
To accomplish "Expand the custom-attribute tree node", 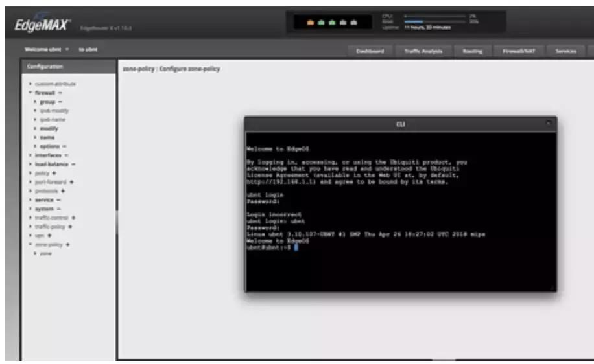I will (30, 84).
